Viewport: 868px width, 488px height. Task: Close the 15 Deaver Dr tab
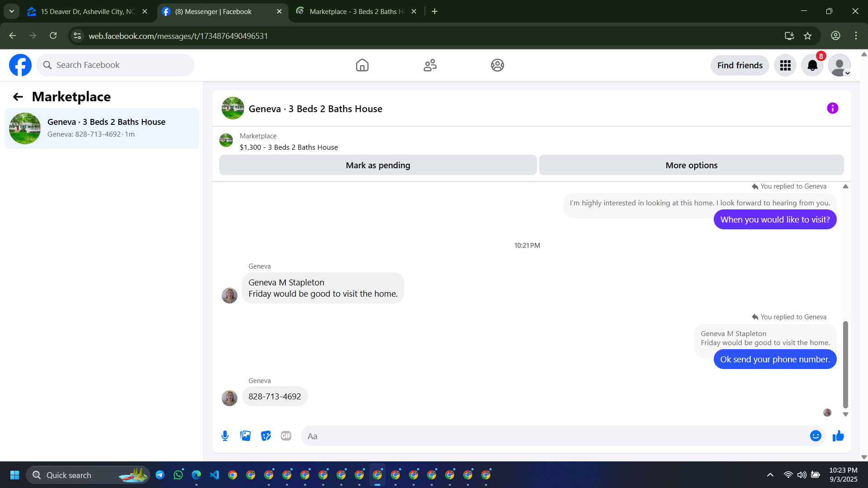coord(145,11)
